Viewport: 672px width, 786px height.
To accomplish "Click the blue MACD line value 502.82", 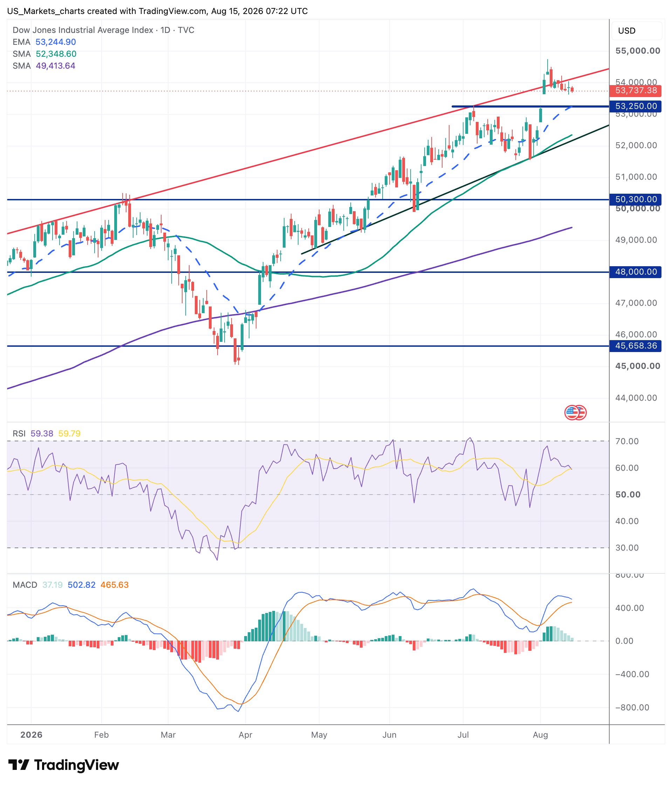I will pos(82,585).
